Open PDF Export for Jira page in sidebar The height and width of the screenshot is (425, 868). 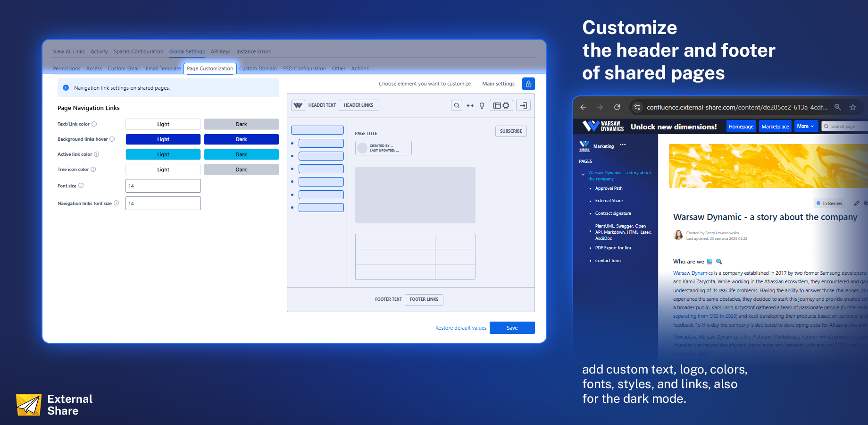click(x=613, y=248)
